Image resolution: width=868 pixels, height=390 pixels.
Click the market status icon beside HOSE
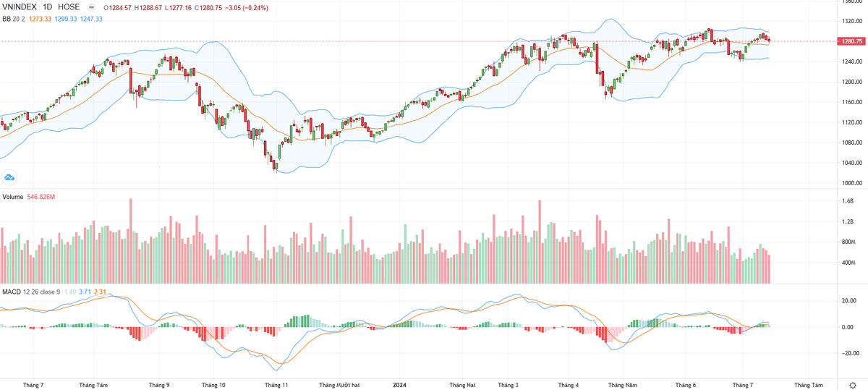pyautogui.click(x=91, y=7)
